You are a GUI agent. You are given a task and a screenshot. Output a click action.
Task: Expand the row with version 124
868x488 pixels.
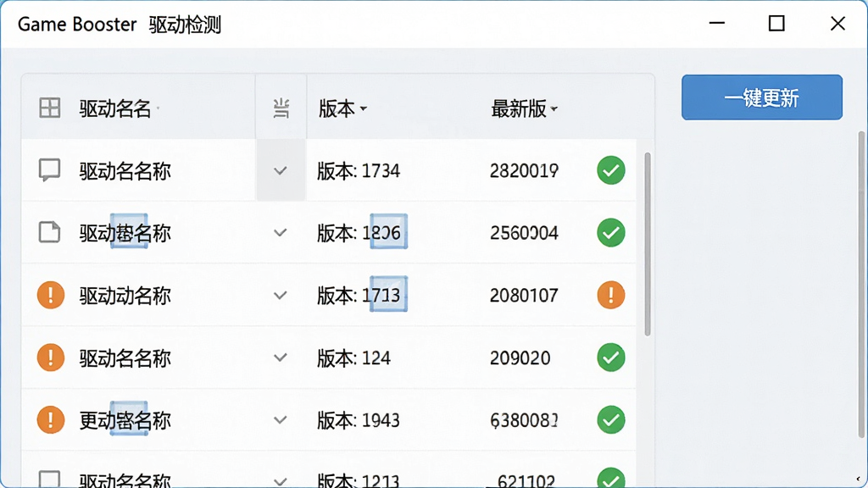click(281, 358)
